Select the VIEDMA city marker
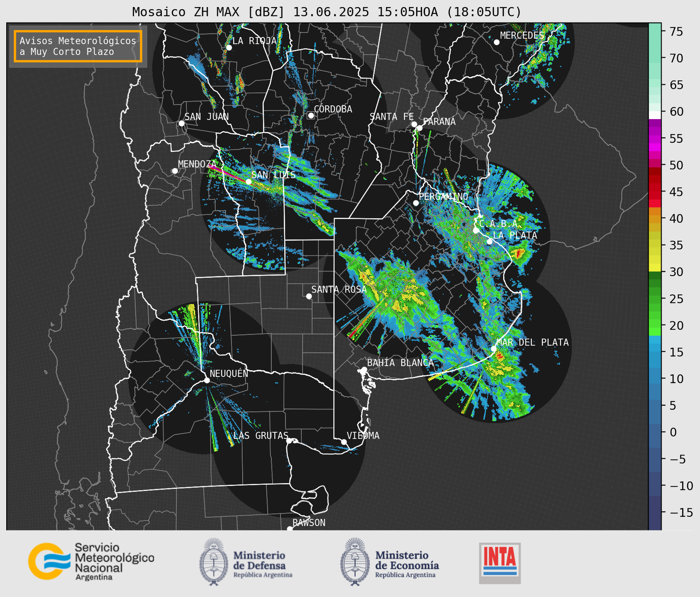The height and width of the screenshot is (597, 700). (344, 442)
